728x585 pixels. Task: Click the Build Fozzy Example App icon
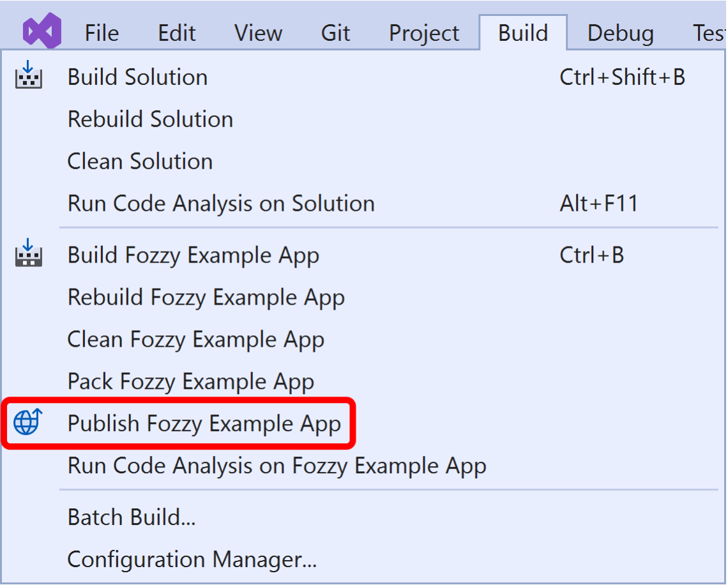point(29,253)
